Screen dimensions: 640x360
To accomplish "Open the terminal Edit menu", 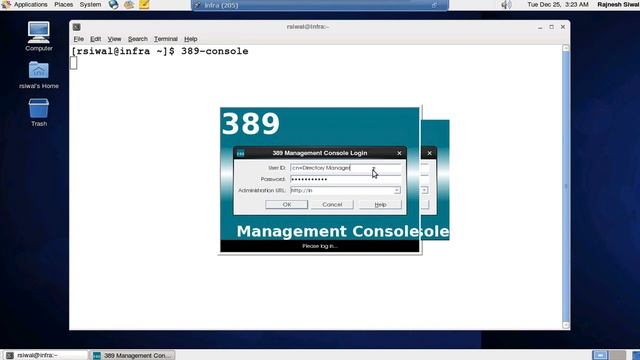I will pos(96,39).
